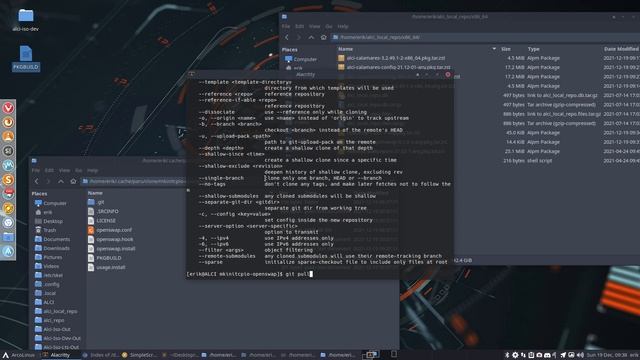Open Trash in the front Places sidebar

click(45, 230)
